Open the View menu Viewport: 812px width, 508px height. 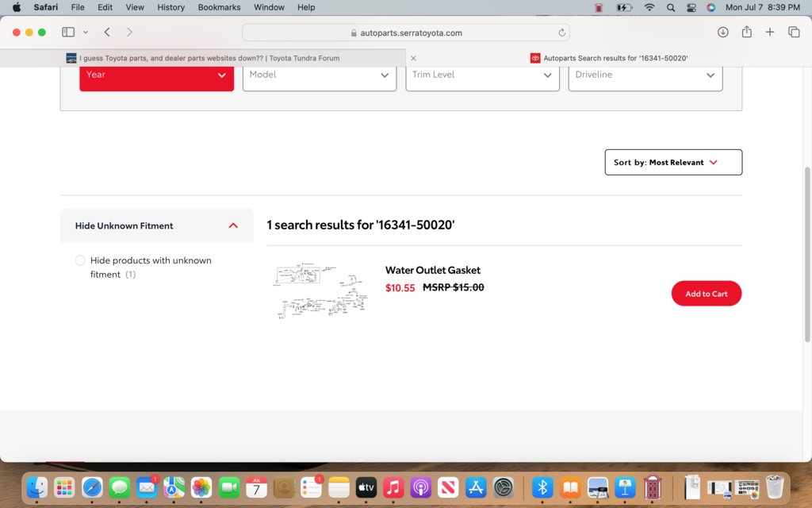(135, 7)
